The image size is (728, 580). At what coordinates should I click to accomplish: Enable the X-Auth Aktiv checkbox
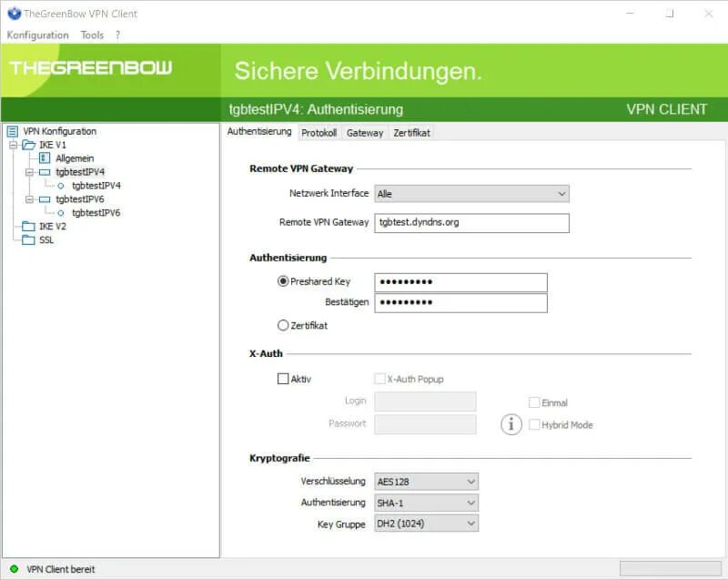point(283,379)
